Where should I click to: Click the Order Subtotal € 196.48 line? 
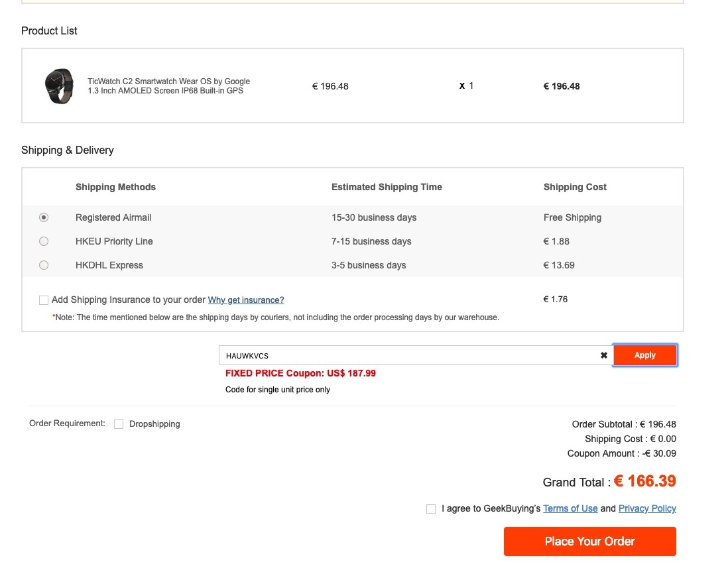pos(624,424)
